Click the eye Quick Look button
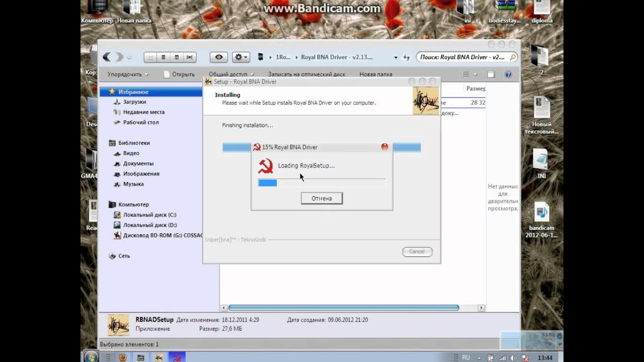Screen dimensions: 644x362 (x=219, y=57)
